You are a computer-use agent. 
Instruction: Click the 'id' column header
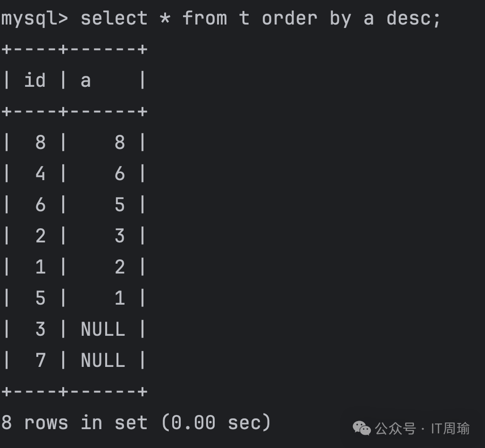pos(35,80)
